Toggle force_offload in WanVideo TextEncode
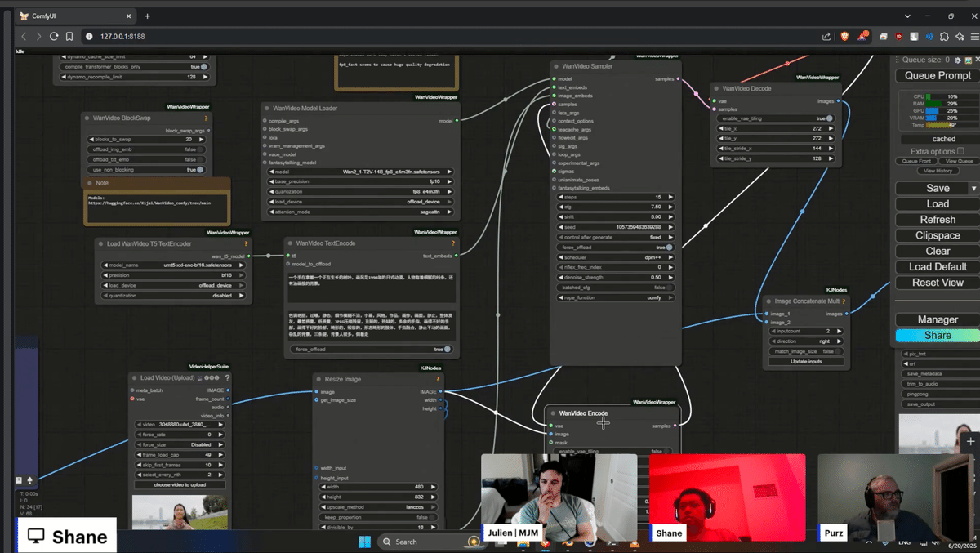The height and width of the screenshot is (553, 980). [372, 349]
